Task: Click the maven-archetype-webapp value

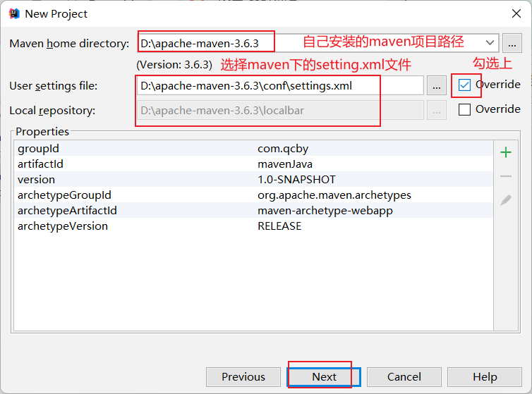Action: point(325,211)
